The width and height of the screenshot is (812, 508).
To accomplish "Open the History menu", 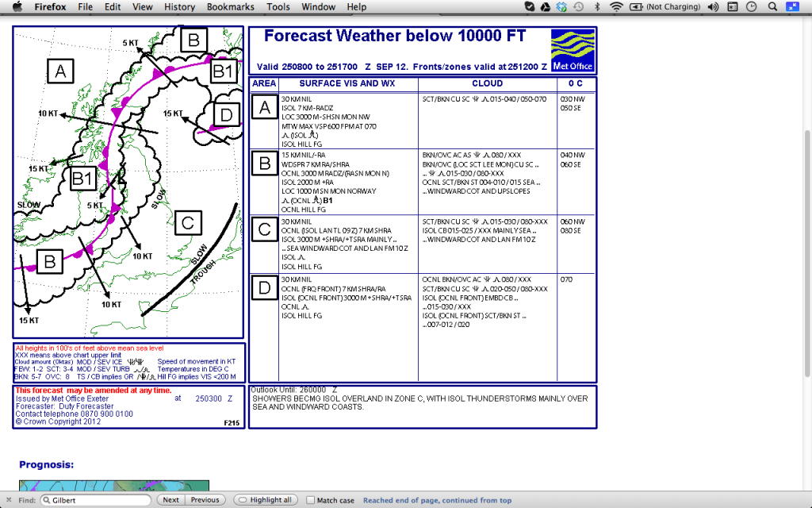I will [x=179, y=6].
